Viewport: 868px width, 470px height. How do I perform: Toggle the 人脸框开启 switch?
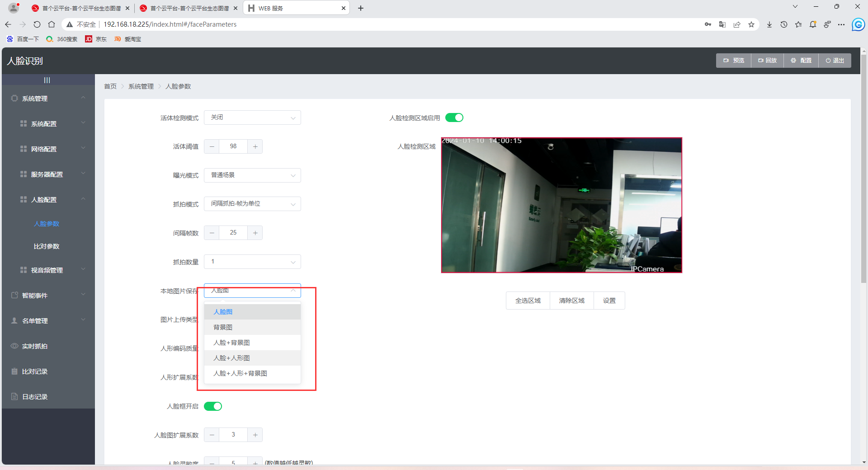(212, 406)
